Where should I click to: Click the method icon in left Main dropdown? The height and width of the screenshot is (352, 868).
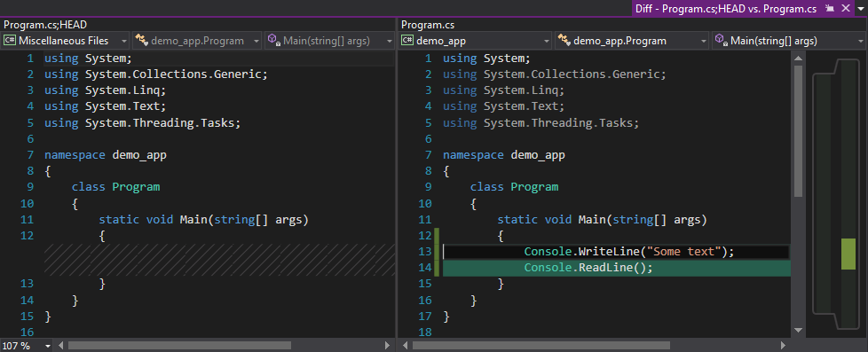pyautogui.click(x=273, y=40)
